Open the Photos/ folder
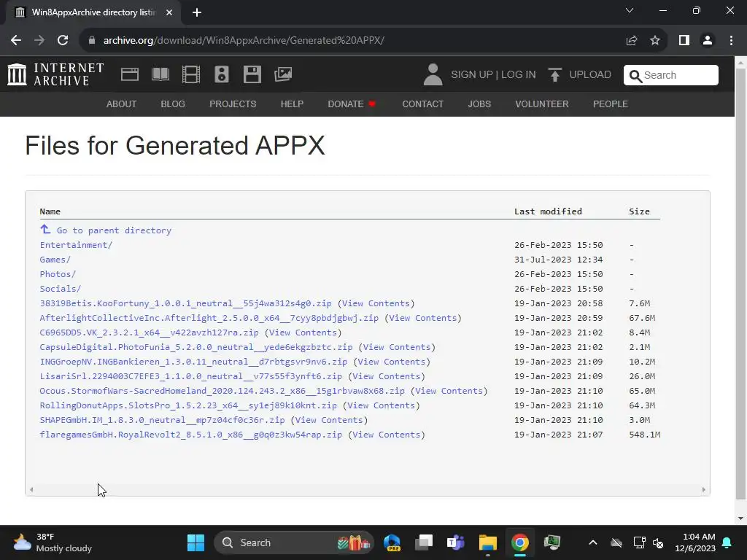The height and width of the screenshot is (560, 747). pyautogui.click(x=58, y=274)
